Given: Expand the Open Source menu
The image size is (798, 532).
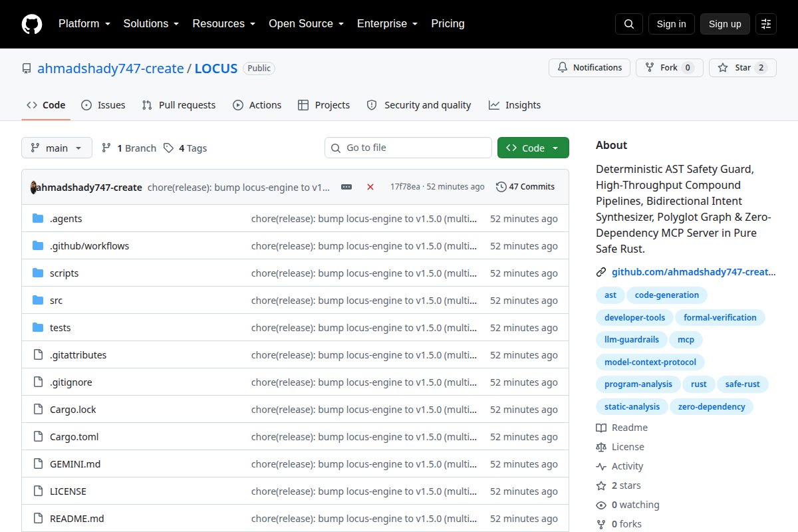Looking at the screenshot, I should [x=306, y=24].
